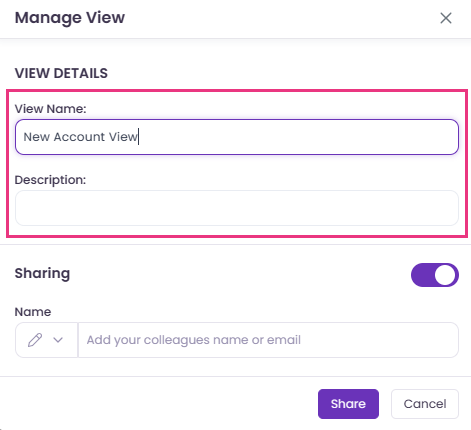Close the Manage View dialog with X
The image size is (471, 430).
click(x=446, y=18)
